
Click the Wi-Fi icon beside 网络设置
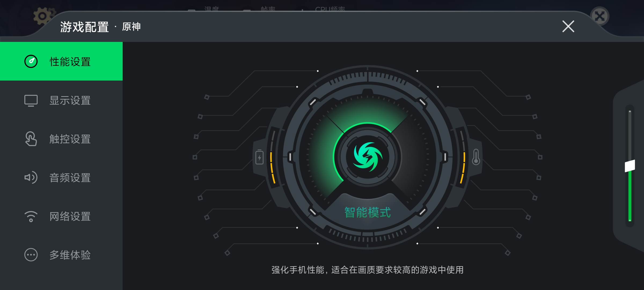pyautogui.click(x=31, y=216)
